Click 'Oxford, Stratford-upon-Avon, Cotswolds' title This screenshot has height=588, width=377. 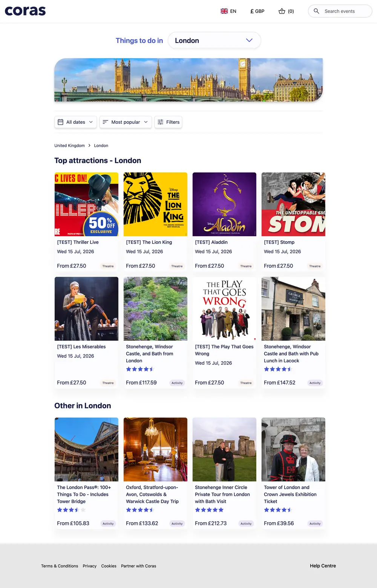[x=152, y=494]
